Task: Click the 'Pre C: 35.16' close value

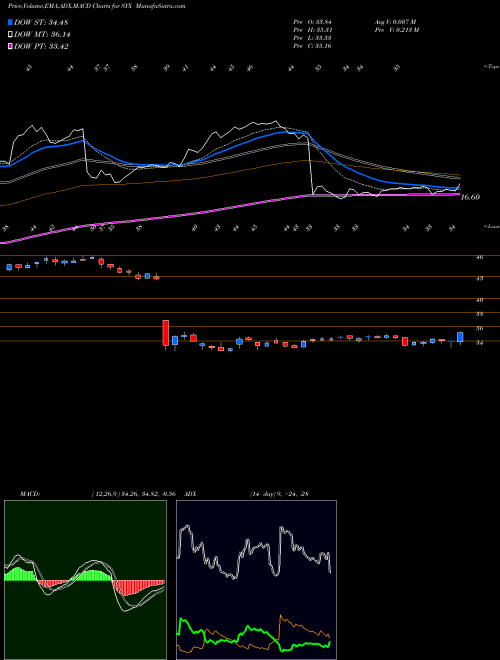Action: (x=313, y=46)
